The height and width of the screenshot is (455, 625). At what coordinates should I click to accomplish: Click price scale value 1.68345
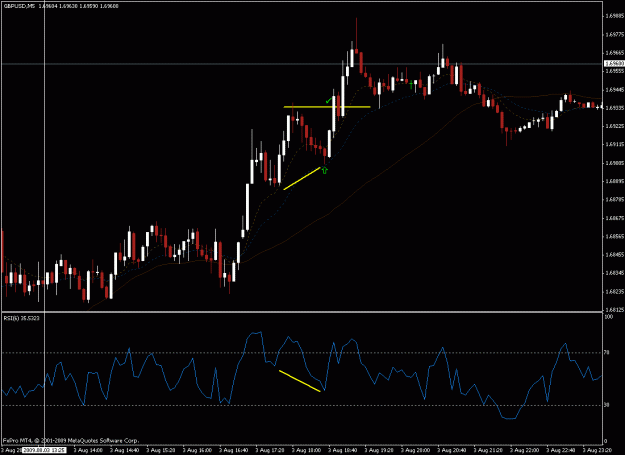point(614,273)
